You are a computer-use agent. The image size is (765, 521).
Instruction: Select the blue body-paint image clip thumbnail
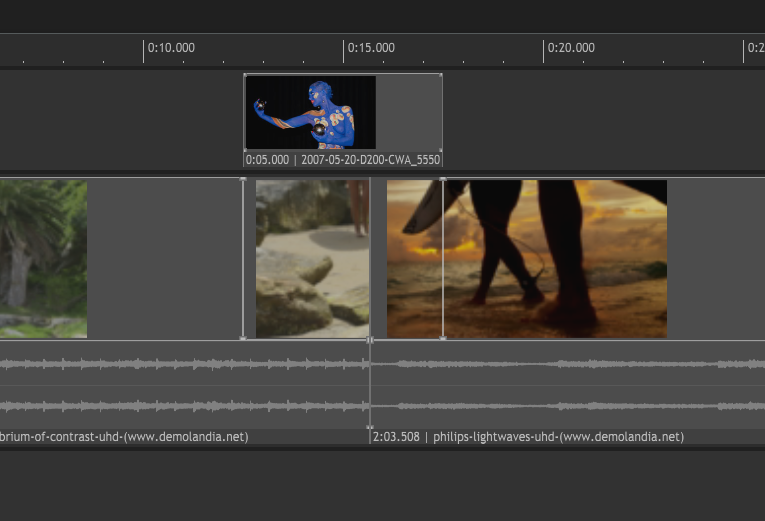click(311, 112)
